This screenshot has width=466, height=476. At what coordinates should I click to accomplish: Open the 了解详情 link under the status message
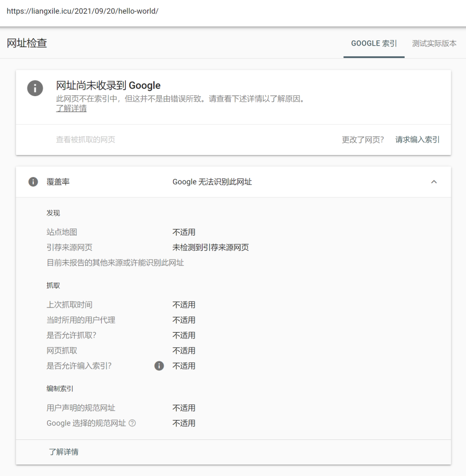(x=71, y=109)
